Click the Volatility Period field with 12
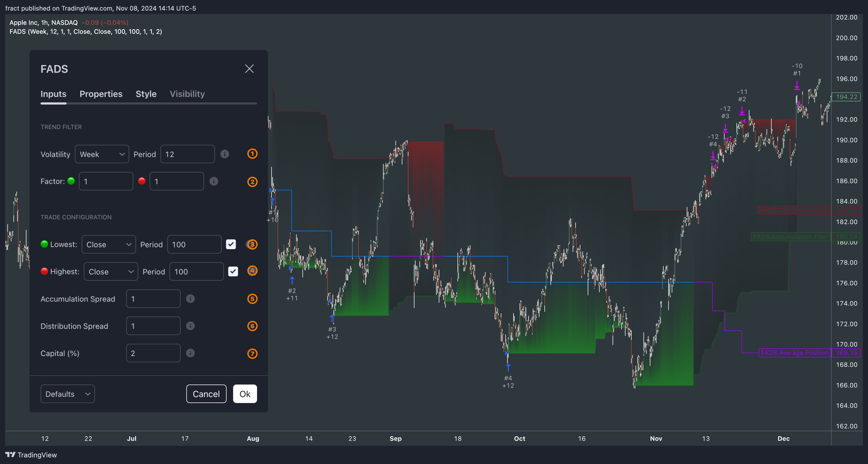 click(x=187, y=154)
